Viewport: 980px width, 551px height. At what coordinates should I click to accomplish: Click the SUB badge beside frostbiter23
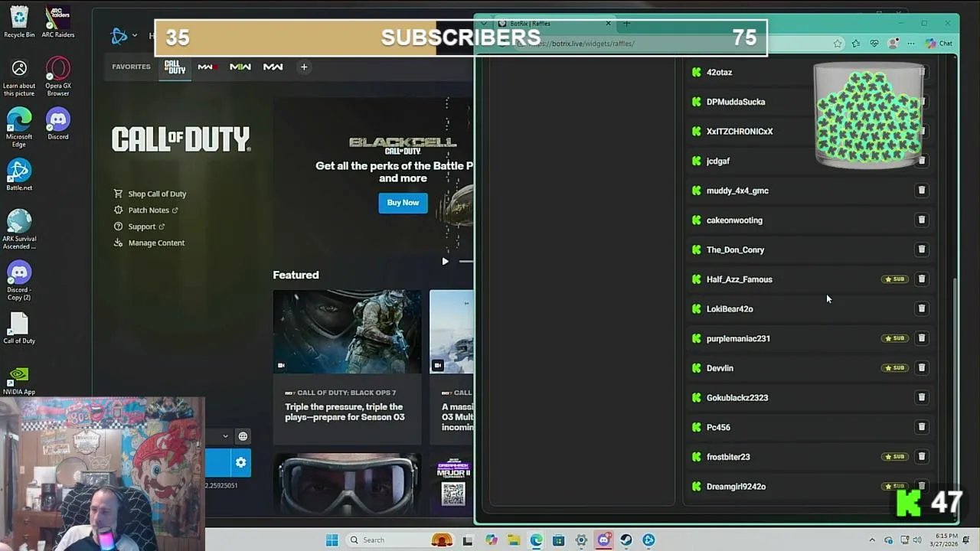tap(894, 457)
